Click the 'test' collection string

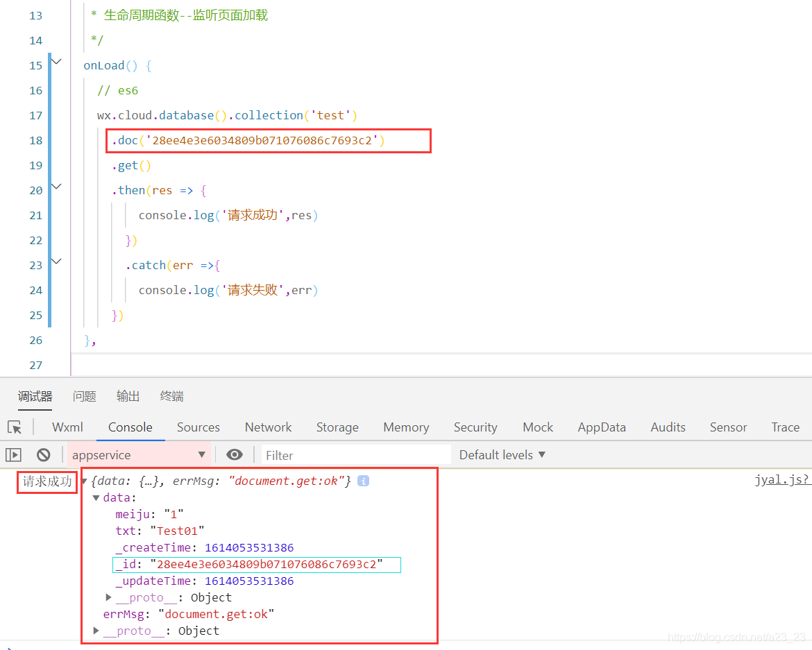330,115
